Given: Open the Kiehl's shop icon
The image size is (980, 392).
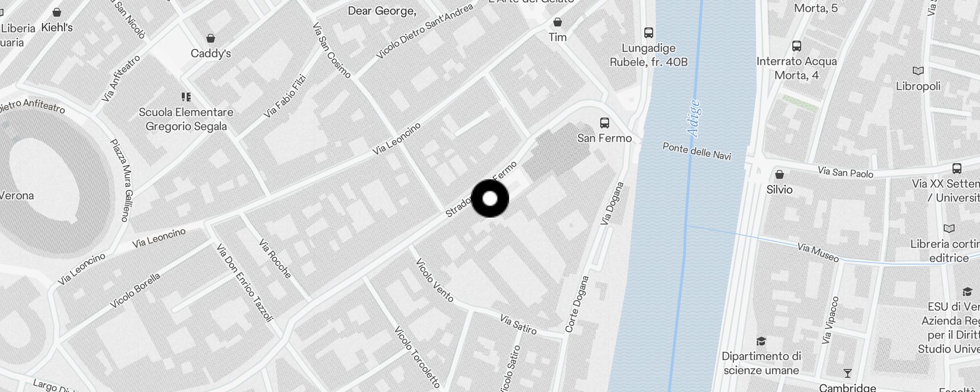Looking at the screenshot, I should point(57,12).
